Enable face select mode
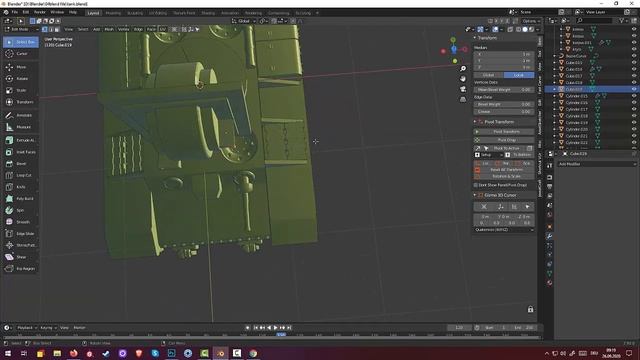 [x=57, y=29]
